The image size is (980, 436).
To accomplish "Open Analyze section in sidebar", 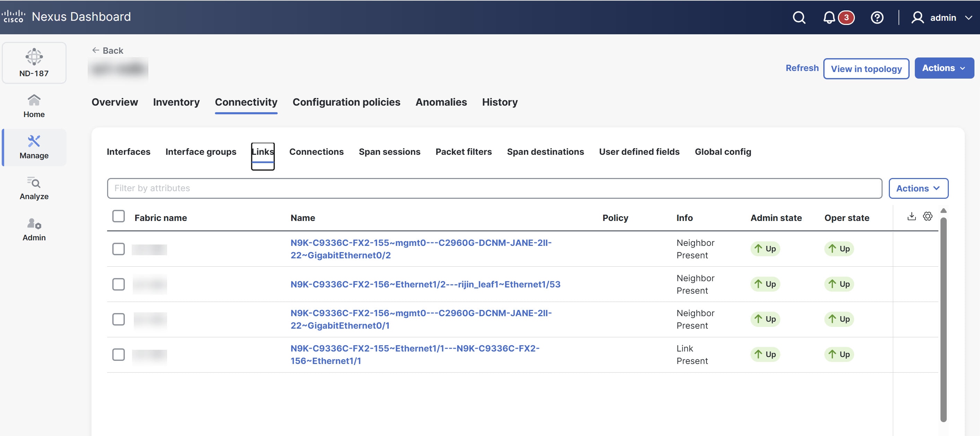I will (34, 188).
